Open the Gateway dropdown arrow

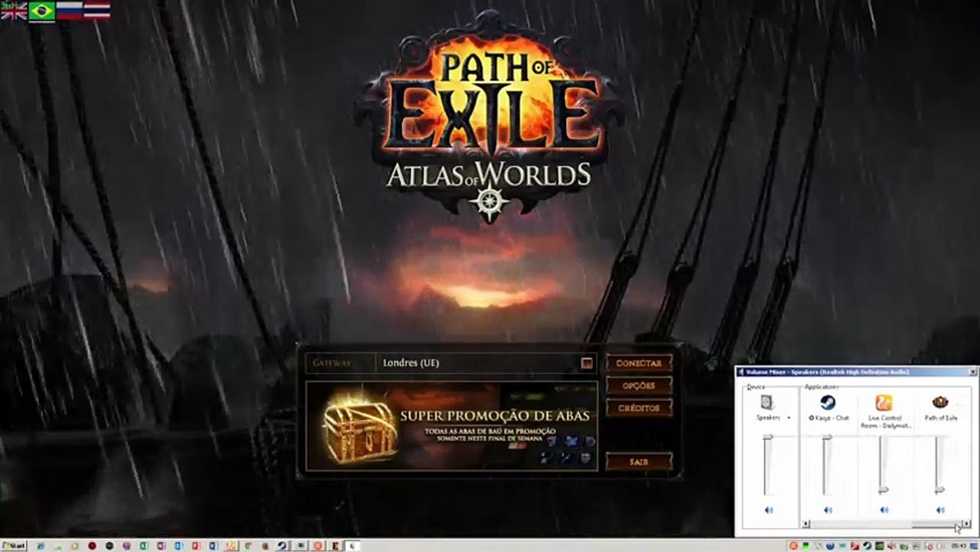(x=587, y=363)
